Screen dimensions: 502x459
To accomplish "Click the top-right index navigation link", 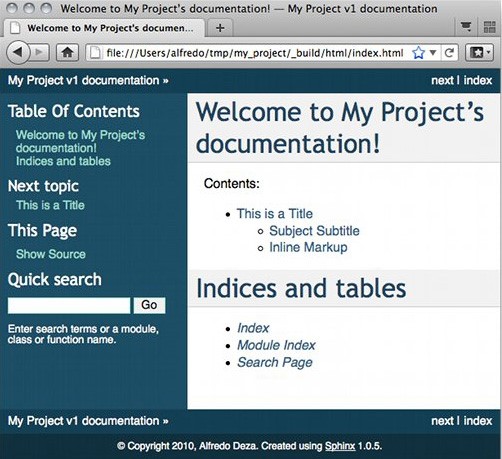I will [478, 80].
